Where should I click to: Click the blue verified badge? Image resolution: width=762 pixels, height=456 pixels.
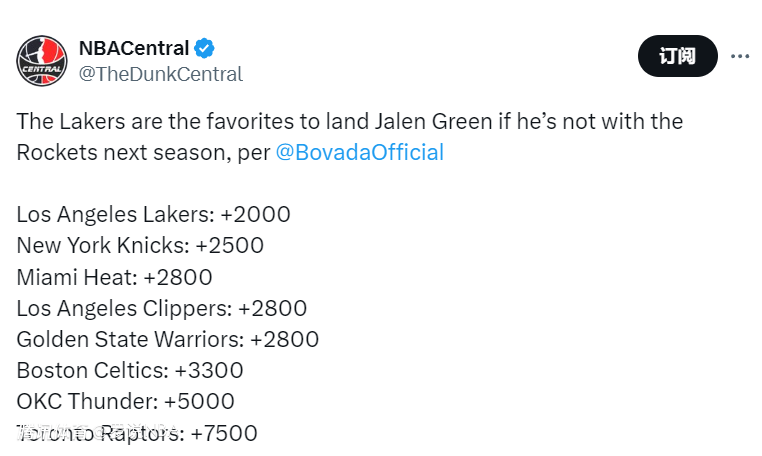(x=205, y=48)
